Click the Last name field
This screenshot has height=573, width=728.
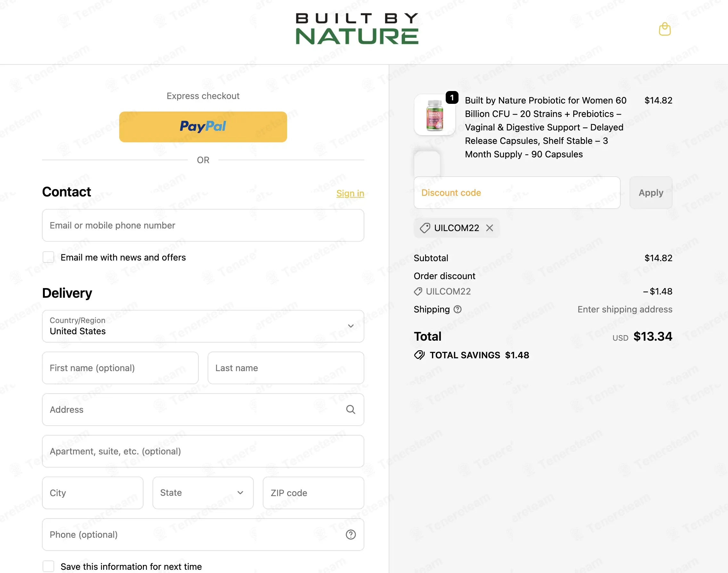click(x=286, y=368)
